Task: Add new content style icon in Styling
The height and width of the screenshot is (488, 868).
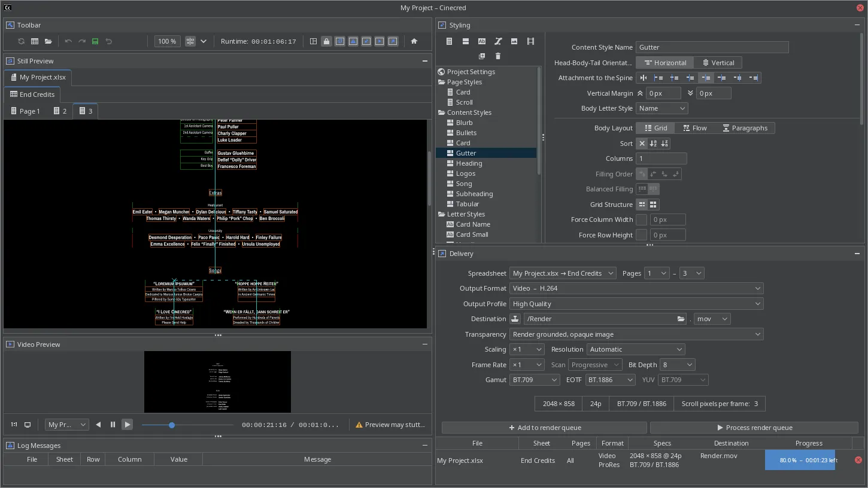Action: (465, 41)
